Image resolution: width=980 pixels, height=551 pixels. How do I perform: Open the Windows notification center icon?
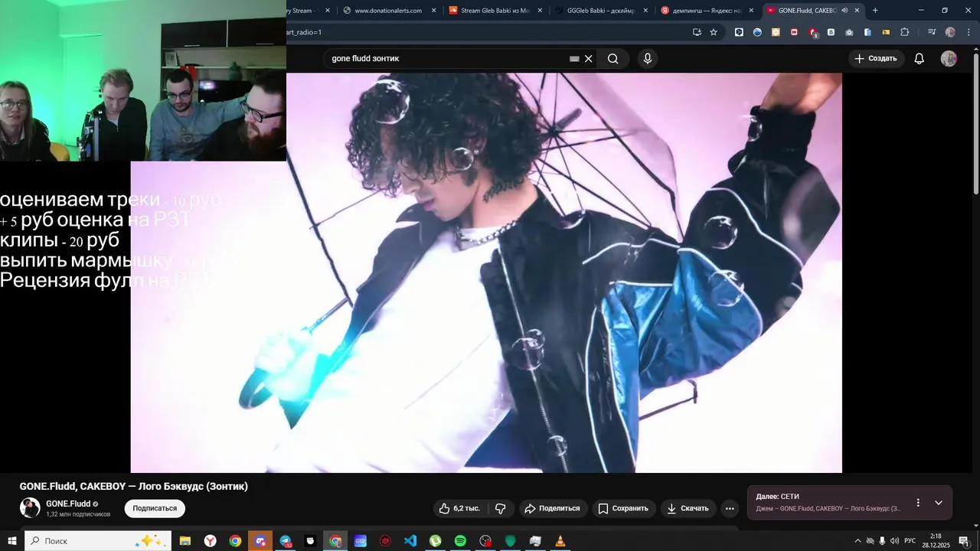coord(963,541)
